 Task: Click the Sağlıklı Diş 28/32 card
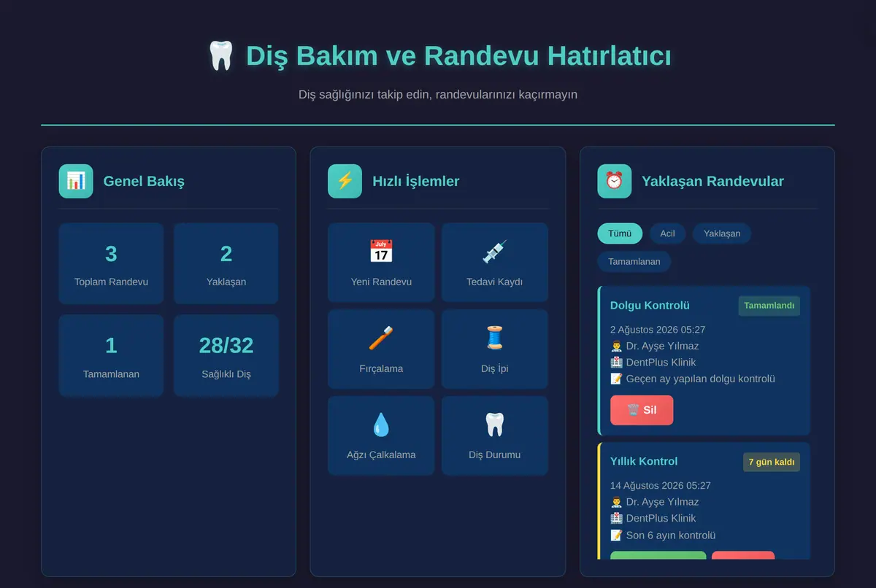point(226,355)
